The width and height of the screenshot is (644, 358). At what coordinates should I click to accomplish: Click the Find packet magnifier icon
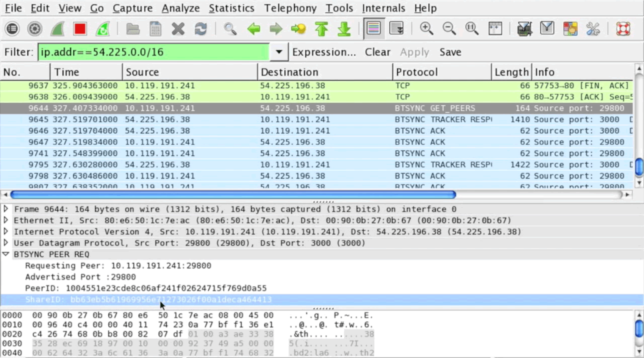pyautogui.click(x=230, y=29)
